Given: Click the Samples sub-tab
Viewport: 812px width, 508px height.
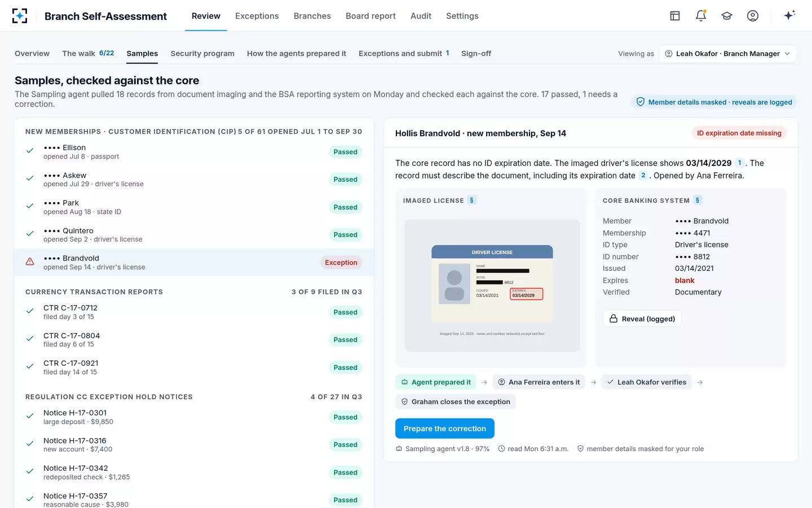Looking at the screenshot, I should pyautogui.click(x=142, y=54).
